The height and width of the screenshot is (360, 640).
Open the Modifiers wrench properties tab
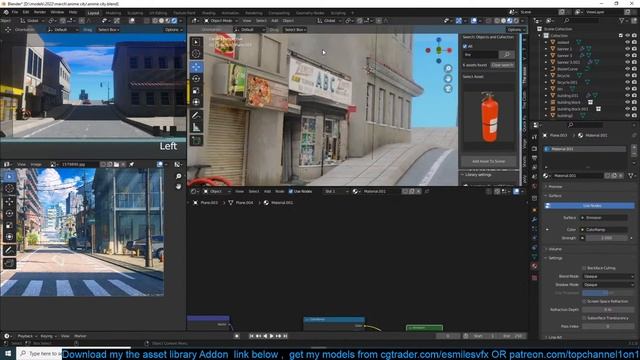pos(534,220)
